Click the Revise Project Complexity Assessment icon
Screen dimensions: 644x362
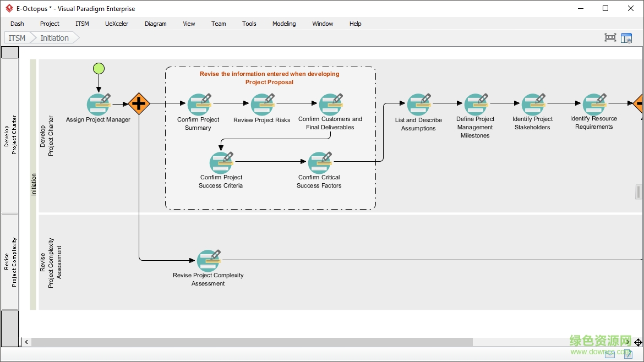click(x=208, y=260)
